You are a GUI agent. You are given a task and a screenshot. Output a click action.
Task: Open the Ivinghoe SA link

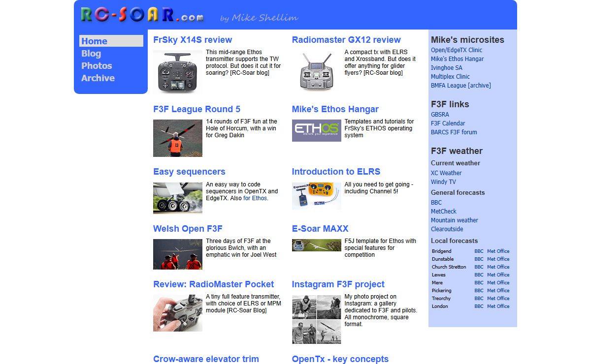tap(447, 68)
